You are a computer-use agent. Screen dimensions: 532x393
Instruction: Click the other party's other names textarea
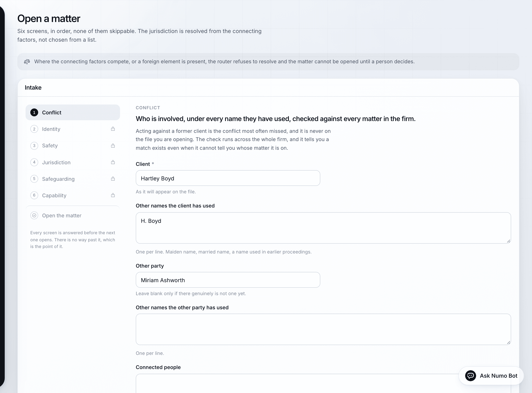pos(323,329)
